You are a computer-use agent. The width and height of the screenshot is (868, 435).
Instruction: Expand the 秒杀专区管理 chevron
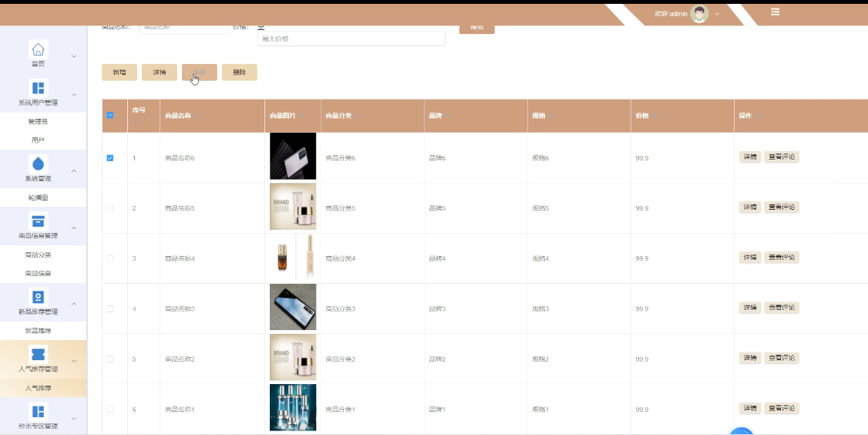tap(74, 418)
